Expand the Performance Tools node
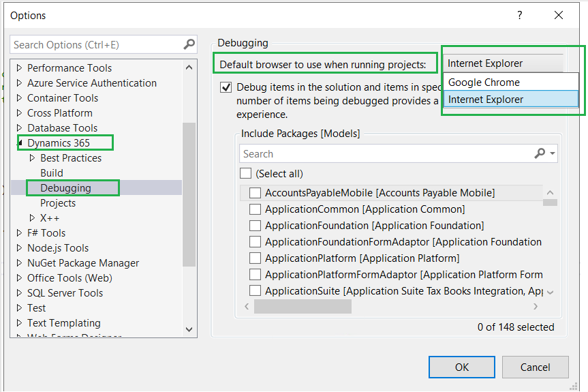 (x=20, y=68)
